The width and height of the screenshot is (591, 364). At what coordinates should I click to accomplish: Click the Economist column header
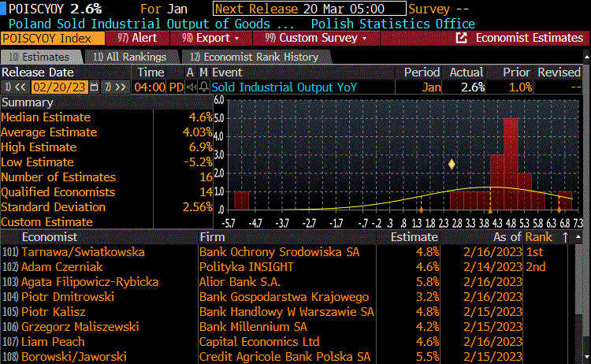click(x=50, y=237)
